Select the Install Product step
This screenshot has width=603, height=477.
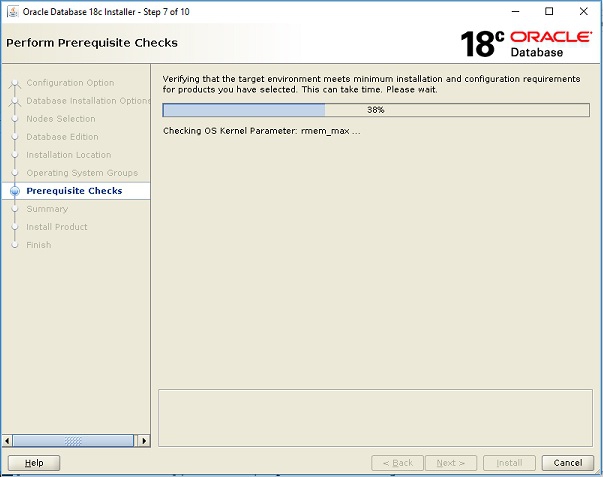(x=57, y=227)
